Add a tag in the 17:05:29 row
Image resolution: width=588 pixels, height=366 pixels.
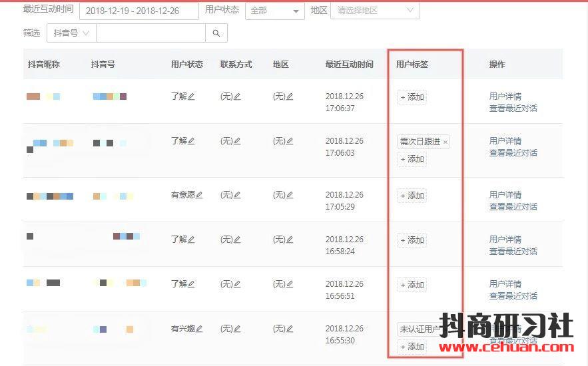[x=412, y=196]
